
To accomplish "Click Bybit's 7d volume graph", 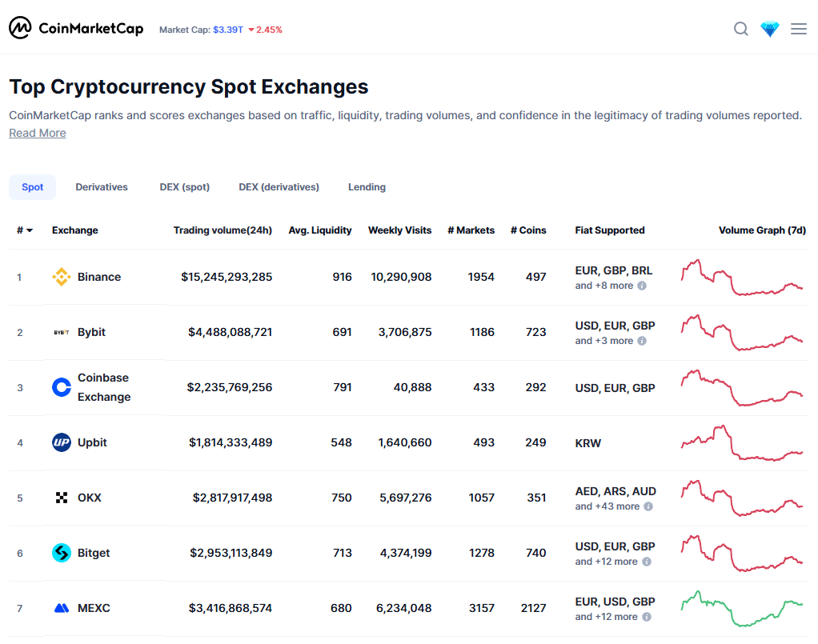I will tap(742, 333).
